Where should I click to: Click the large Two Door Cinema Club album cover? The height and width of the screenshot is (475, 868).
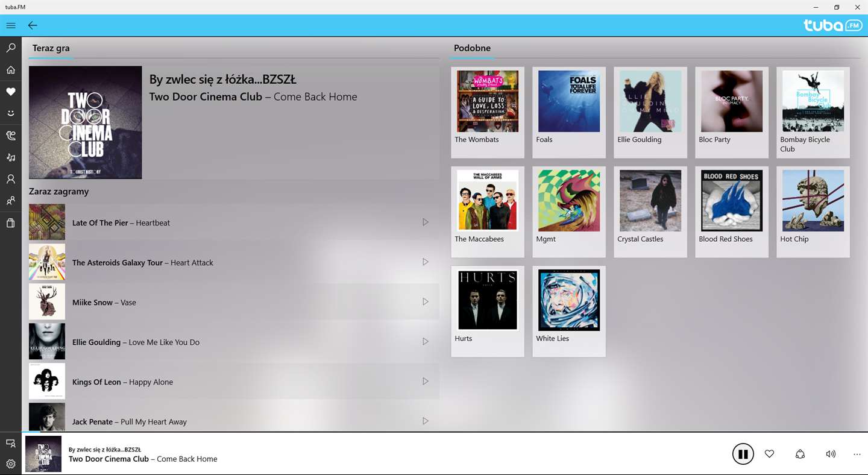coord(85,122)
